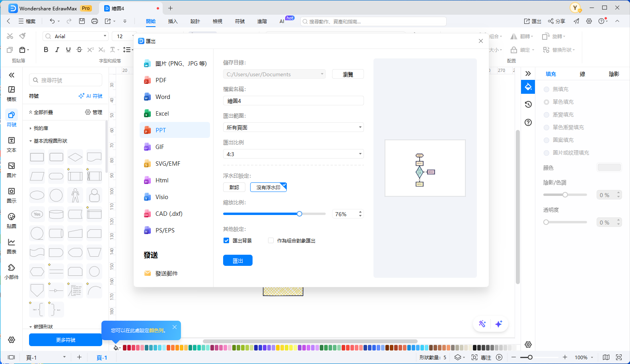Click the print icon in the toolbar
Viewport: 630px width, 364px height.
click(95, 21)
